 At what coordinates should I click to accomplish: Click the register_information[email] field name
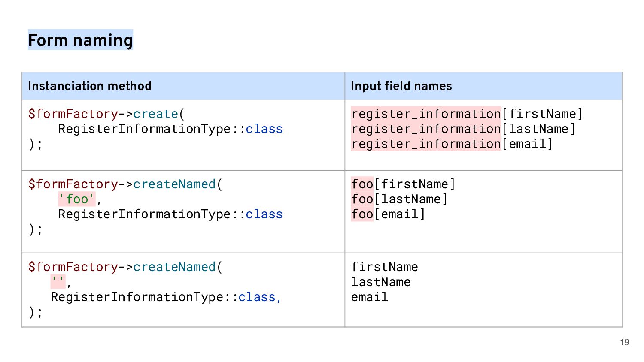click(x=452, y=144)
